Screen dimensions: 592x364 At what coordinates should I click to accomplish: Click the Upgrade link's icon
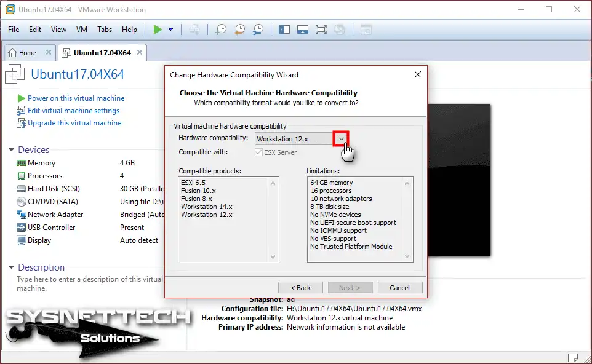point(21,124)
